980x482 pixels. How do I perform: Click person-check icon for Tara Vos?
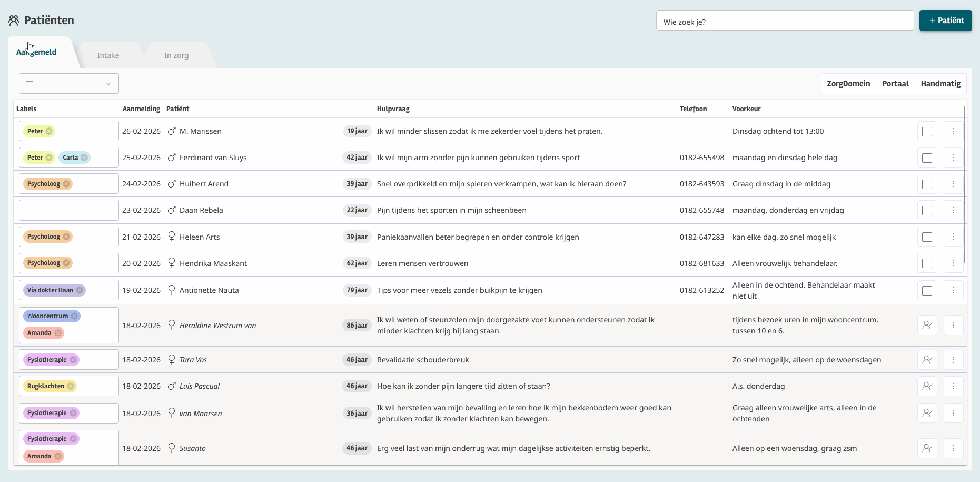click(x=927, y=360)
